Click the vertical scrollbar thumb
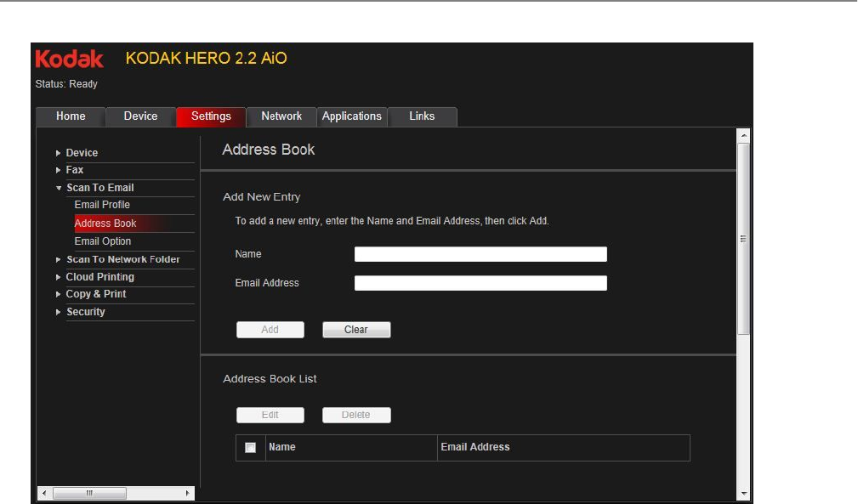Screen dimensions: 858x504 (x=744, y=239)
